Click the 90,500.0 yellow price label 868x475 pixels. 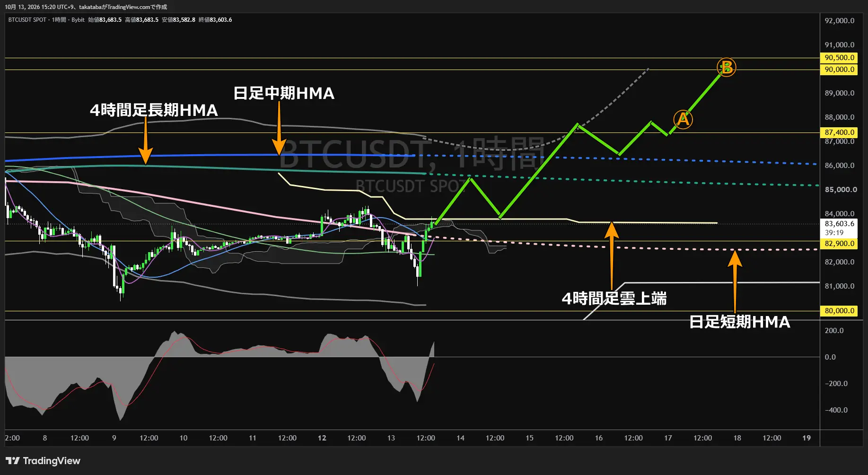[x=839, y=58]
